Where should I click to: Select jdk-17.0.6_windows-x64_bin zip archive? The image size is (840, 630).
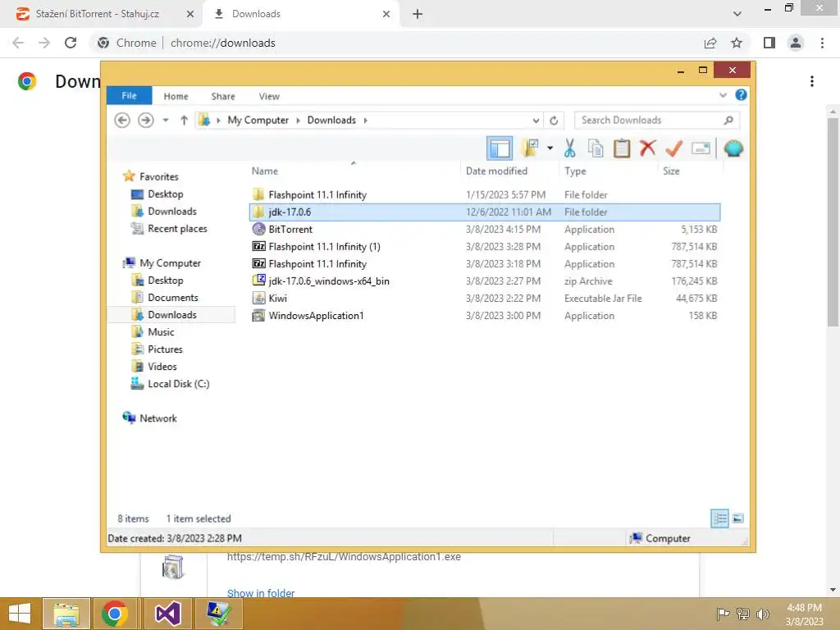[485, 281]
